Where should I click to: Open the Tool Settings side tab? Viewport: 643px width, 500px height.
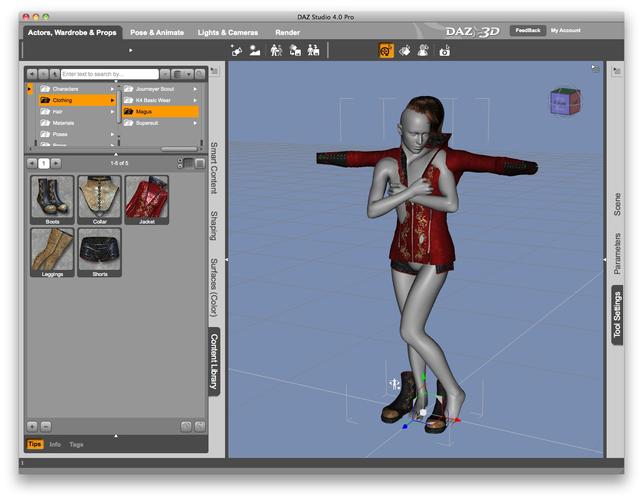pos(617,315)
